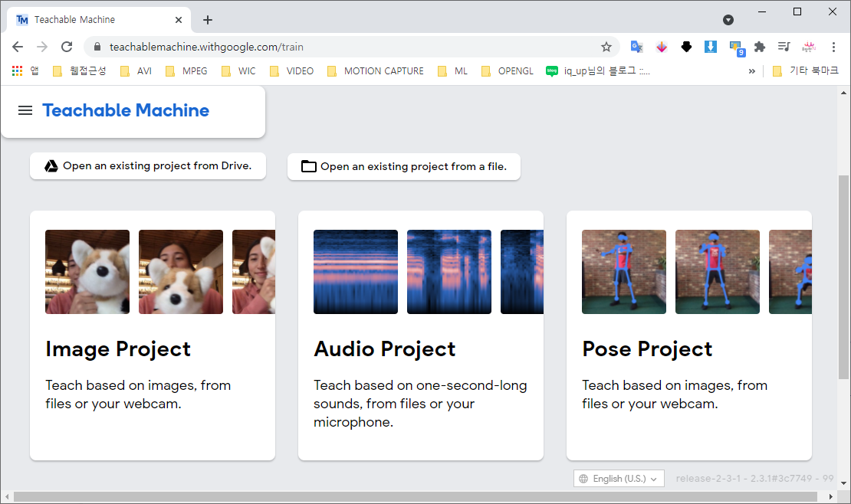Open Google Translate extension icon
This screenshot has height=504, width=851.
[636, 47]
